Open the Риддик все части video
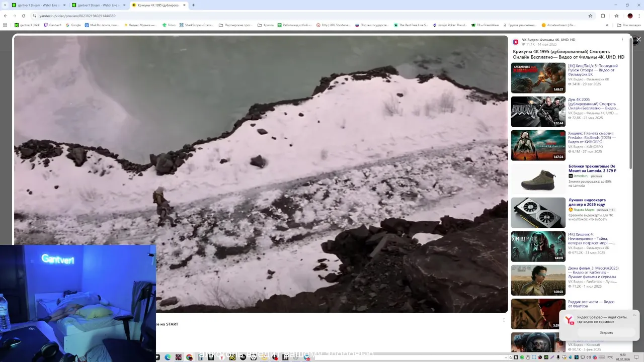 click(x=591, y=304)
